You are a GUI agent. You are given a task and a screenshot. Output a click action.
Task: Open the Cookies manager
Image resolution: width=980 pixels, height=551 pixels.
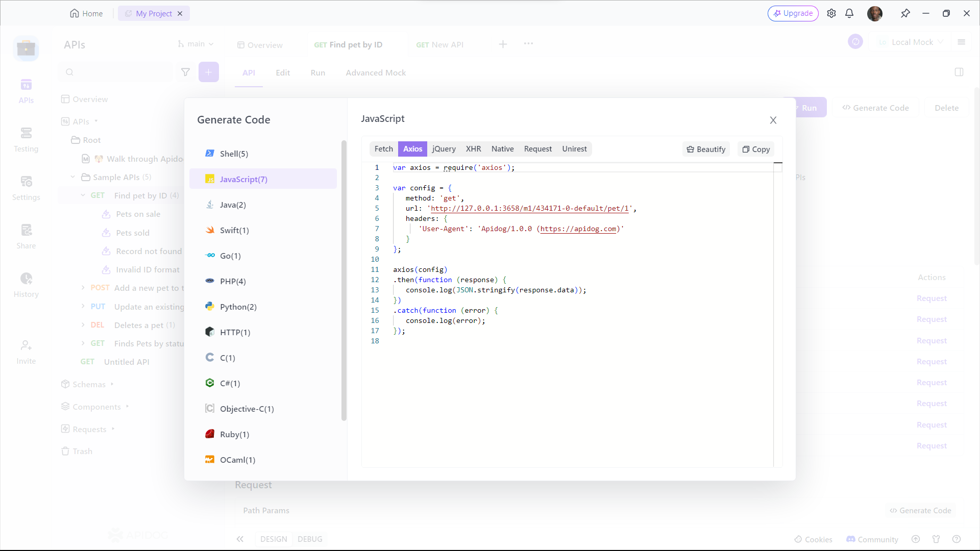coord(813,539)
